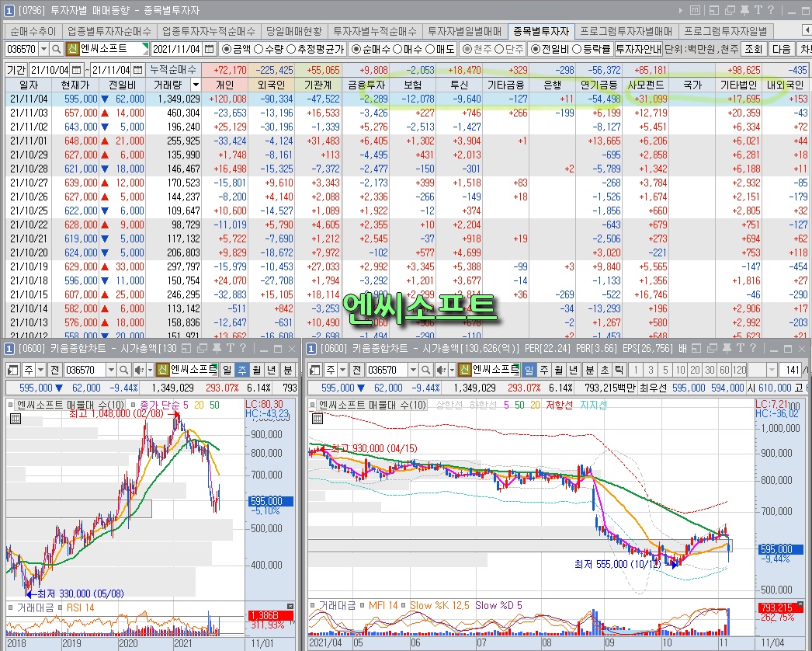
Task: Click the 누적순매수 button
Action: (x=173, y=69)
